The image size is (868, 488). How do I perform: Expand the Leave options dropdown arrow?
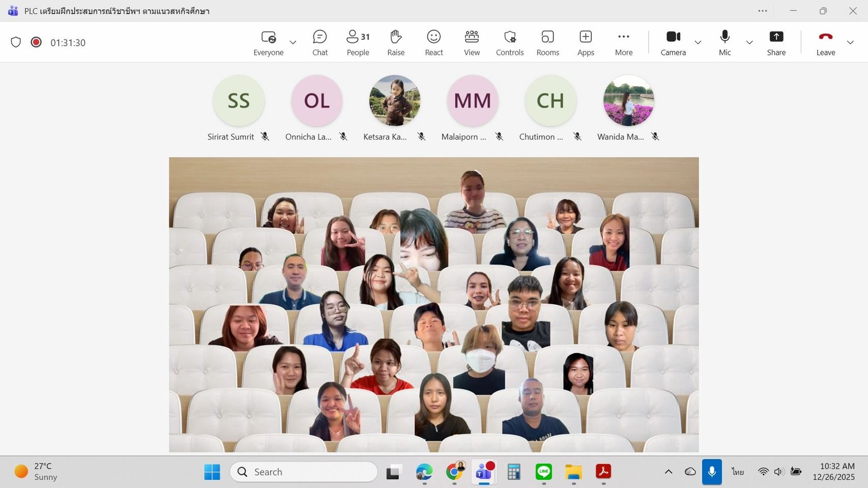[x=850, y=42]
